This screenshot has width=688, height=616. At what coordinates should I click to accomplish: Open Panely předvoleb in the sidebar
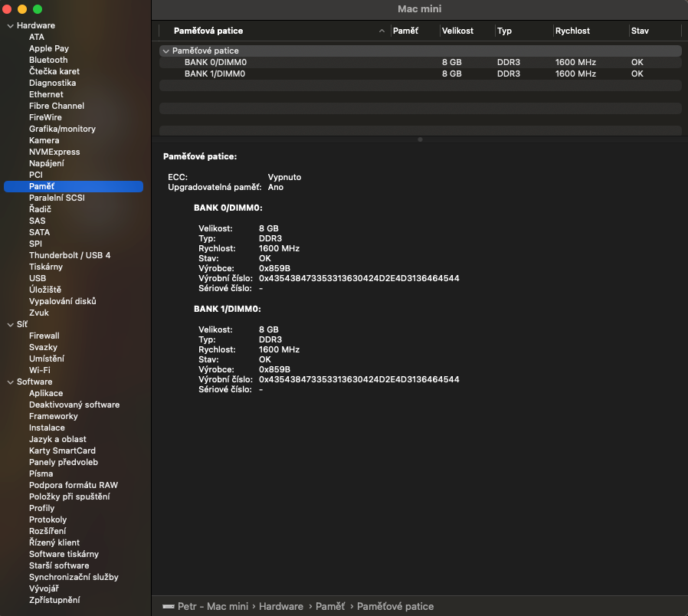(x=63, y=462)
